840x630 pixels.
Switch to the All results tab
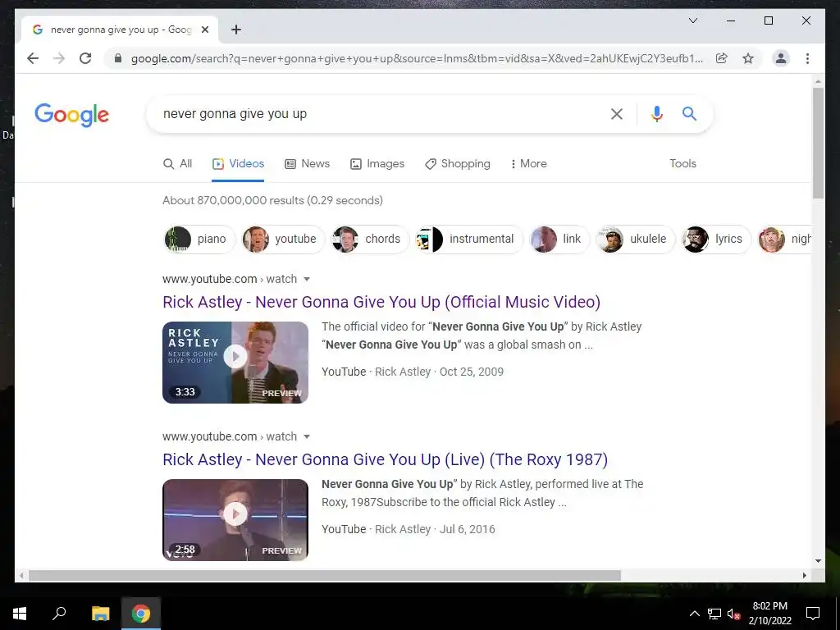tap(177, 163)
